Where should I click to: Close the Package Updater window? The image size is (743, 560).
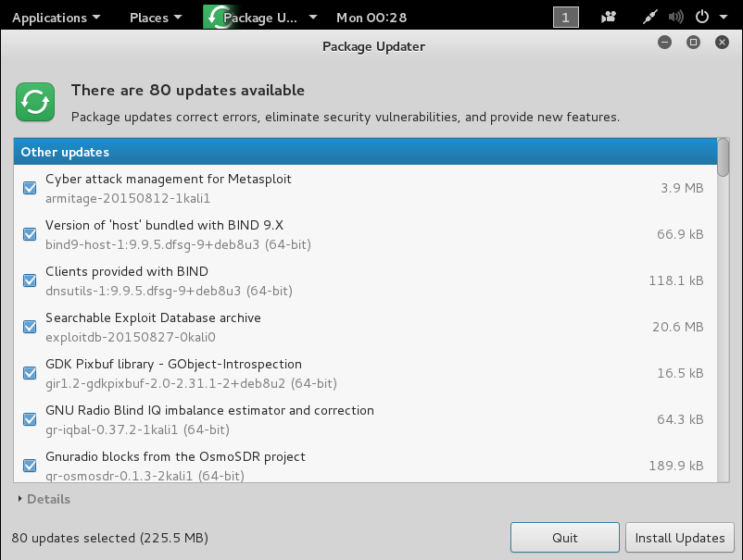coord(722,43)
